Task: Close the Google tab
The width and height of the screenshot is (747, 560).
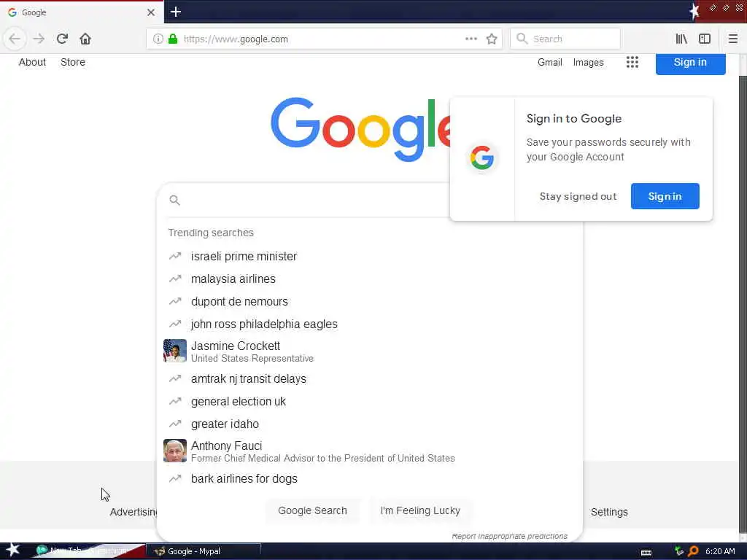Action: click(x=150, y=12)
